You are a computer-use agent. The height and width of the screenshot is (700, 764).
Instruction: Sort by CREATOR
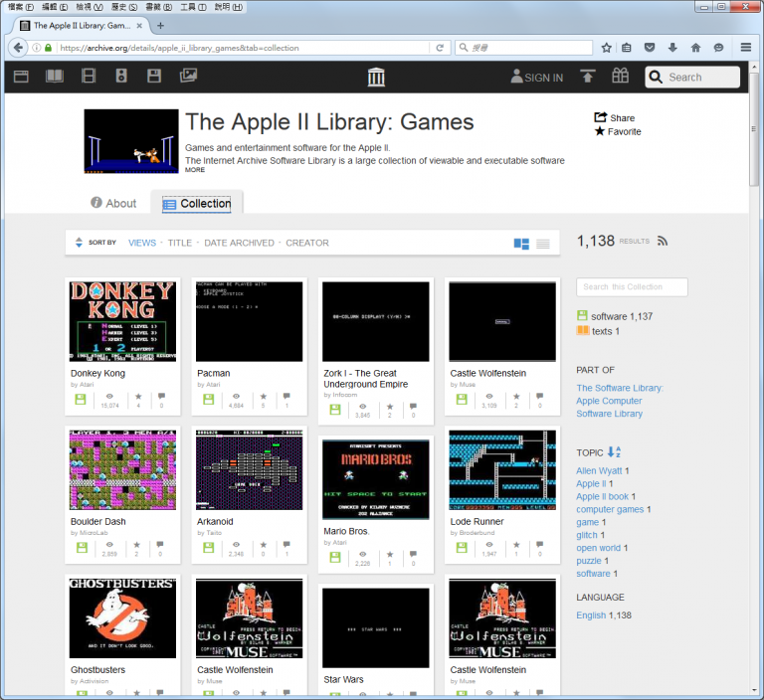click(307, 243)
